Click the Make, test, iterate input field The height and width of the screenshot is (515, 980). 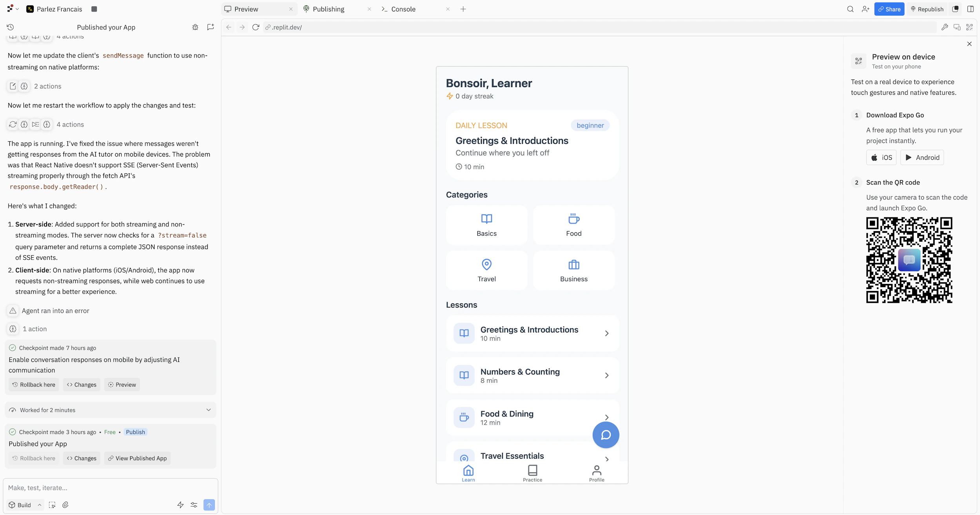pyautogui.click(x=110, y=488)
